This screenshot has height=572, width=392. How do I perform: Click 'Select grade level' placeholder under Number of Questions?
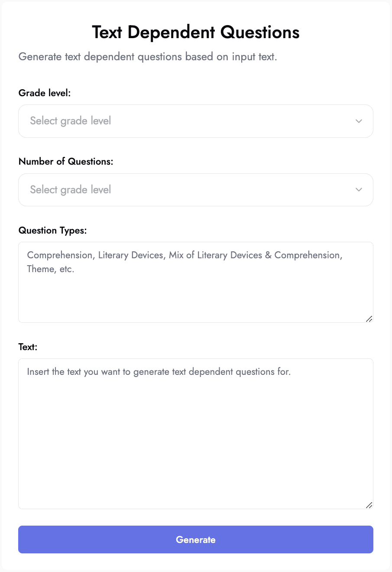pyautogui.click(x=71, y=190)
